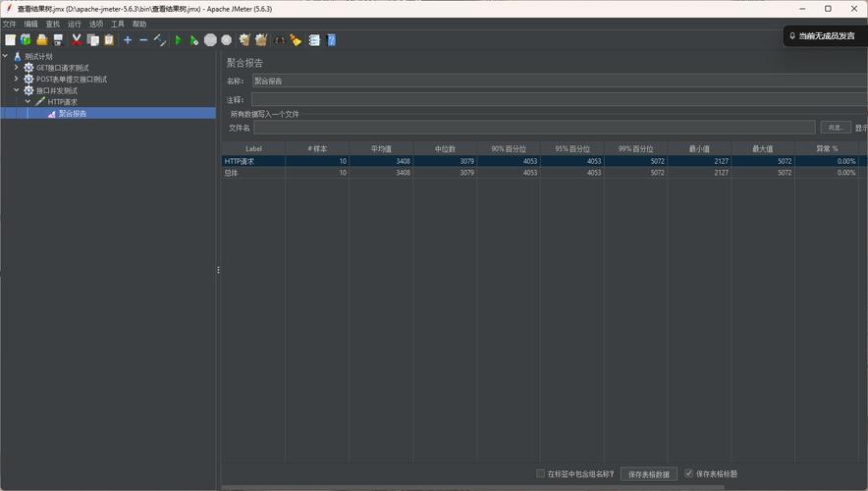Screen dimensions: 868x491
Task: Click the green Start test toolbar icon
Action: (x=179, y=40)
